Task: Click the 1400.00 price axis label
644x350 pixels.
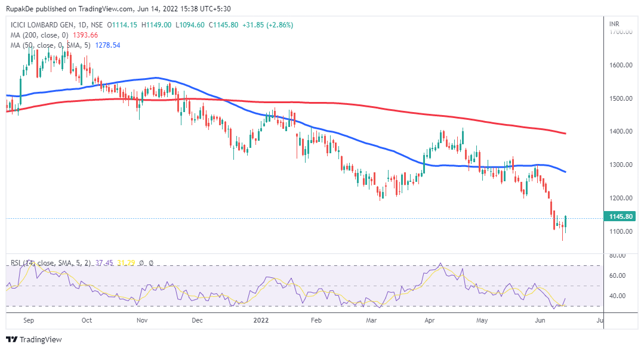Action: [x=621, y=132]
